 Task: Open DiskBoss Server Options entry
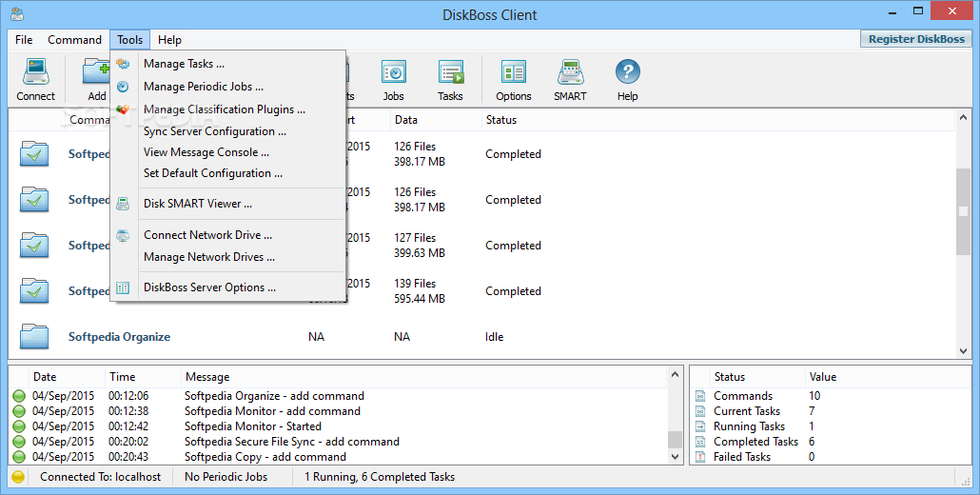click(x=228, y=288)
